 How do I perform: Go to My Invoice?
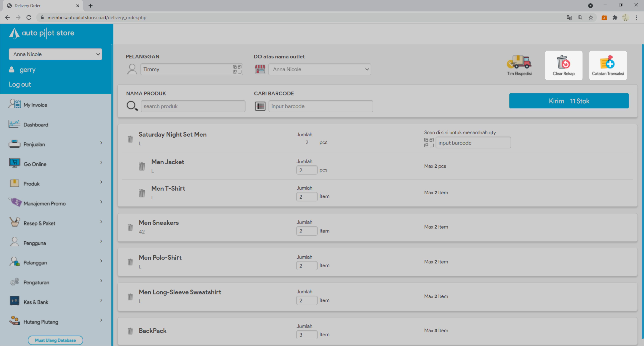click(35, 105)
